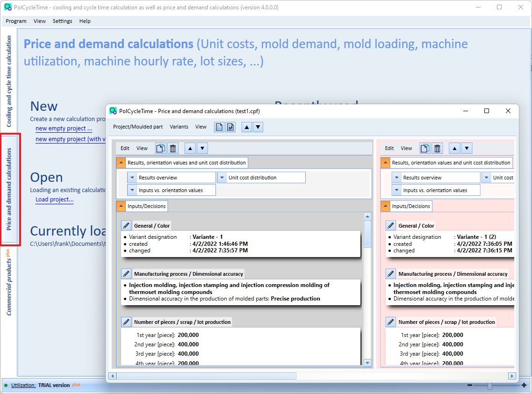Expand Unit cost distribution in left panel

(222, 178)
